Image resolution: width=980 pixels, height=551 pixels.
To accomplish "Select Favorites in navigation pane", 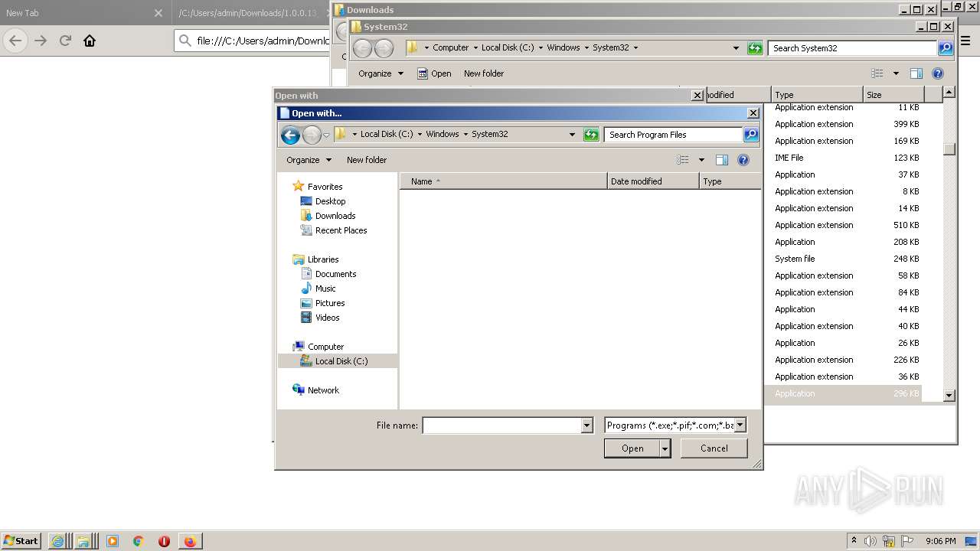I will [325, 187].
